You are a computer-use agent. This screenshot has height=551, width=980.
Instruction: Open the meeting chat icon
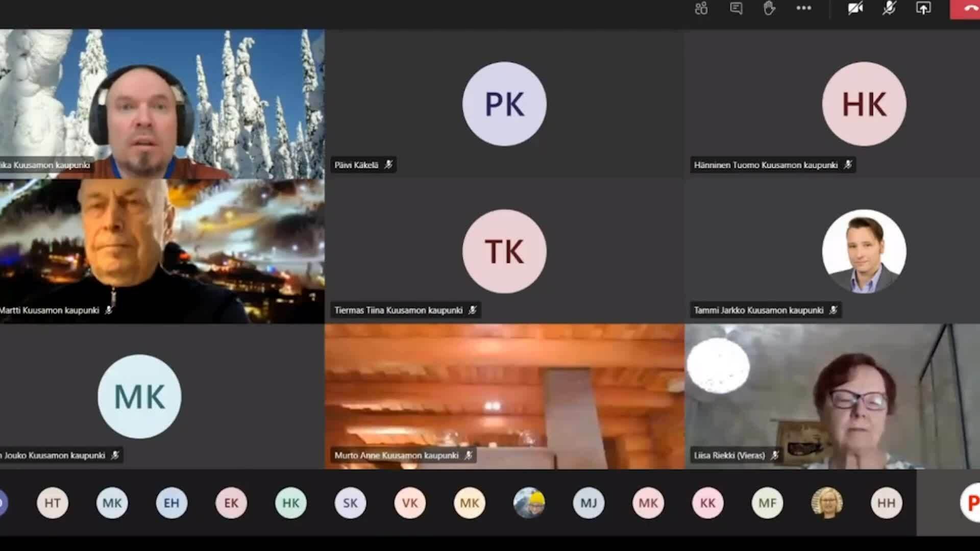click(736, 8)
